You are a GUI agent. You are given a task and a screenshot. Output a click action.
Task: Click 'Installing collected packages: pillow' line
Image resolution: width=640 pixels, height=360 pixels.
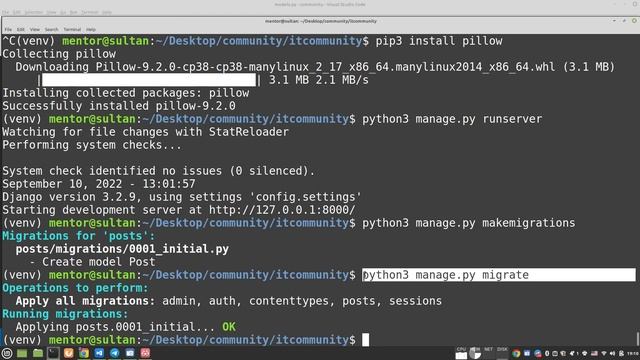pyautogui.click(x=126, y=93)
